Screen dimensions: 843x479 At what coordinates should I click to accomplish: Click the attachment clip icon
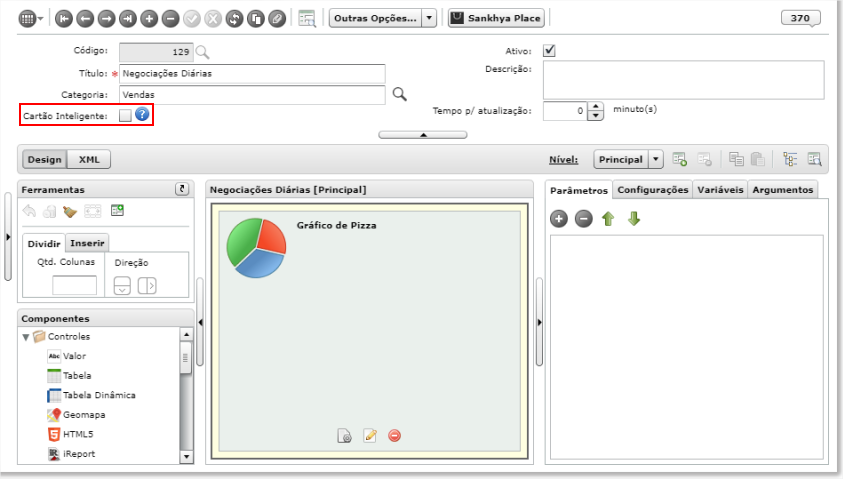277,19
